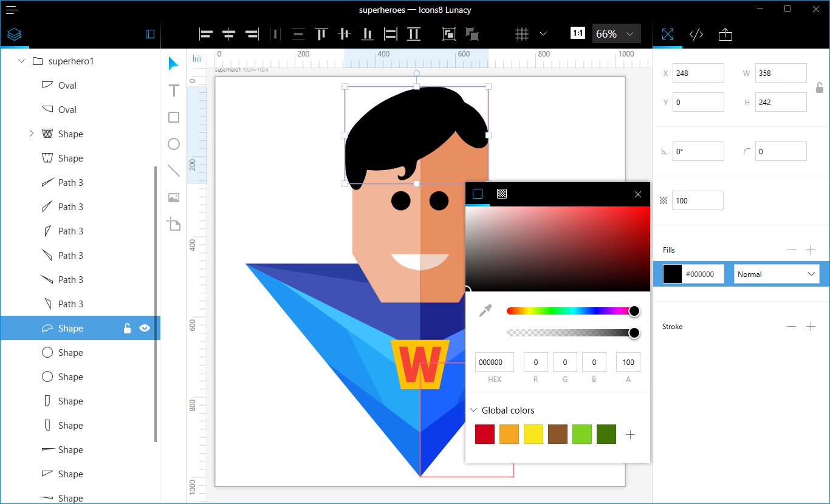
Task: Choose the red global color swatch
Action: [485, 435]
